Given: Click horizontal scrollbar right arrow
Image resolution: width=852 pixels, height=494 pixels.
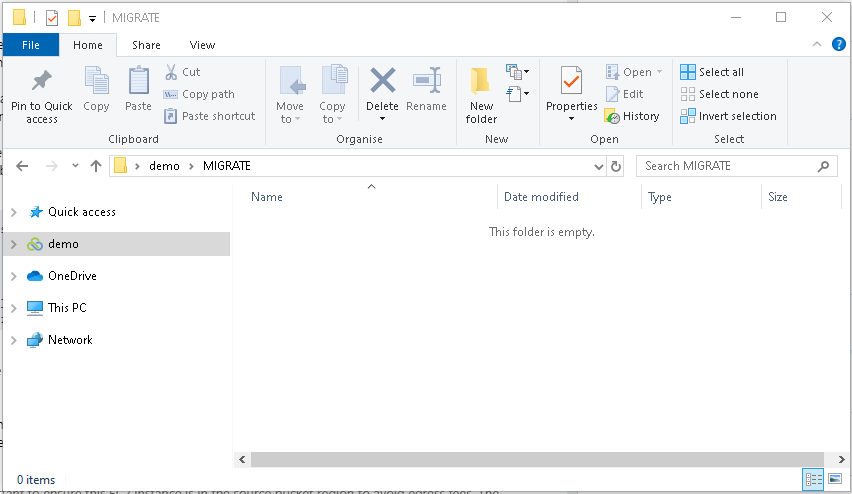Looking at the screenshot, I should pos(841,460).
